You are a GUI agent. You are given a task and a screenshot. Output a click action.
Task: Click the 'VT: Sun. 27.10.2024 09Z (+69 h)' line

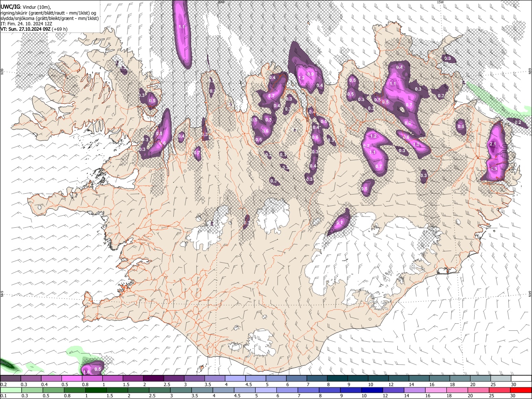click(34, 29)
